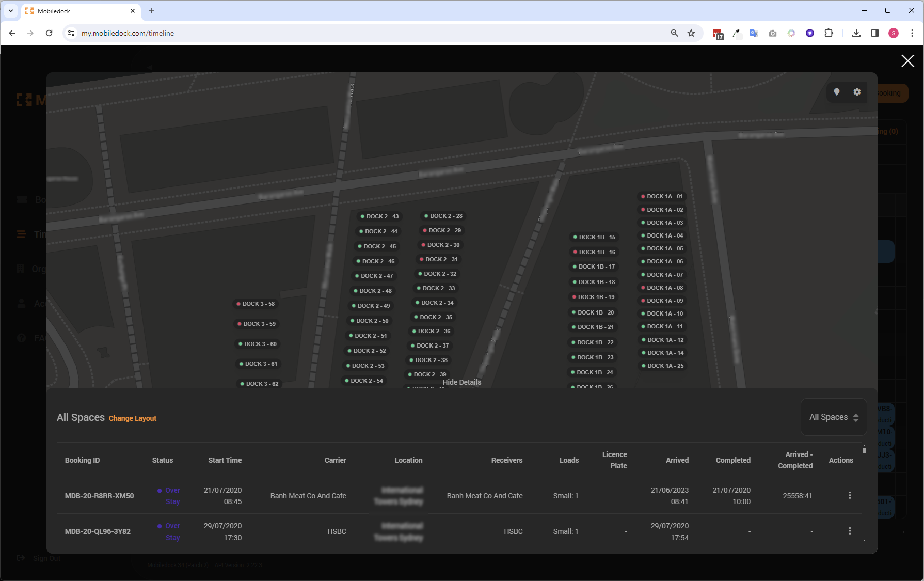The image size is (924, 581).
Task: Open actions menu for booking MDB-20-QL96-3Y82
Action: [850, 531]
